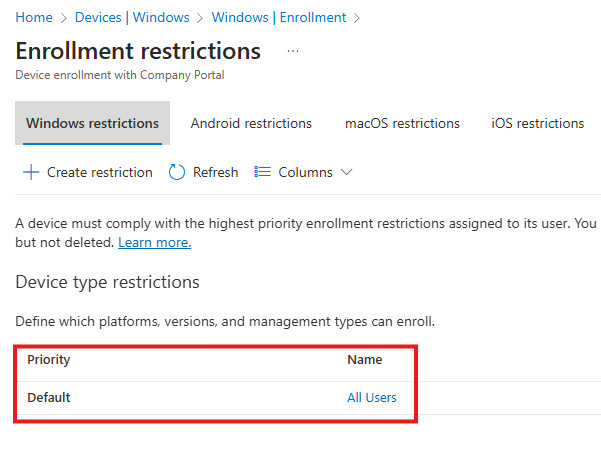Image resolution: width=601 pixels, height=449 pixels.
Task: Navigate to Home breadcrumb
Action: [33, 17]
